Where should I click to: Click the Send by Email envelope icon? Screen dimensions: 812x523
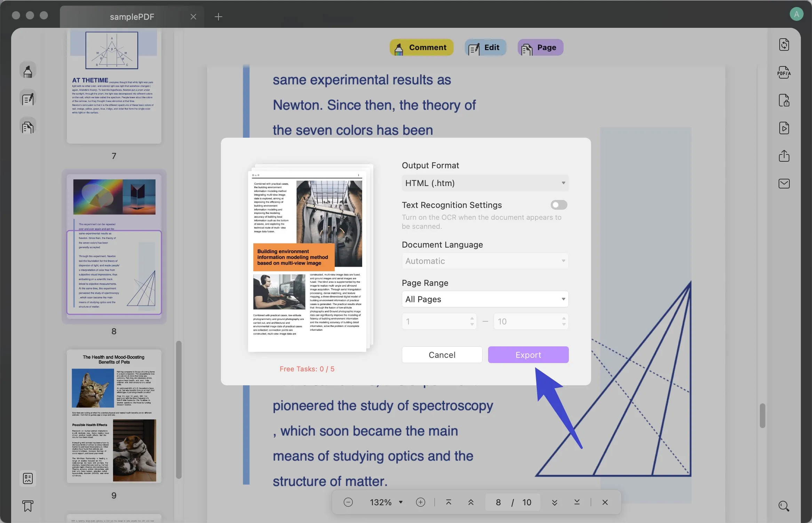[x=784, y=184]
